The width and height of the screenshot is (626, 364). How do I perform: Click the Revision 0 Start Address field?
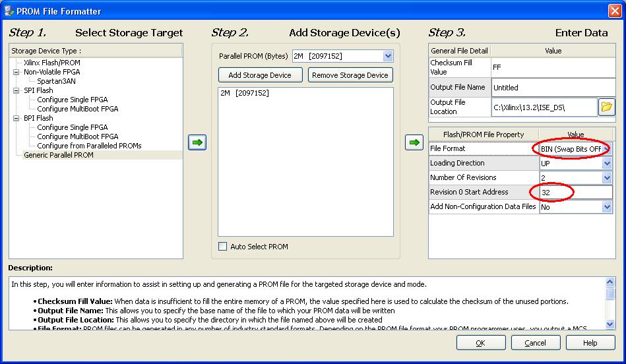pyautogui.click(x=576, y=193)
